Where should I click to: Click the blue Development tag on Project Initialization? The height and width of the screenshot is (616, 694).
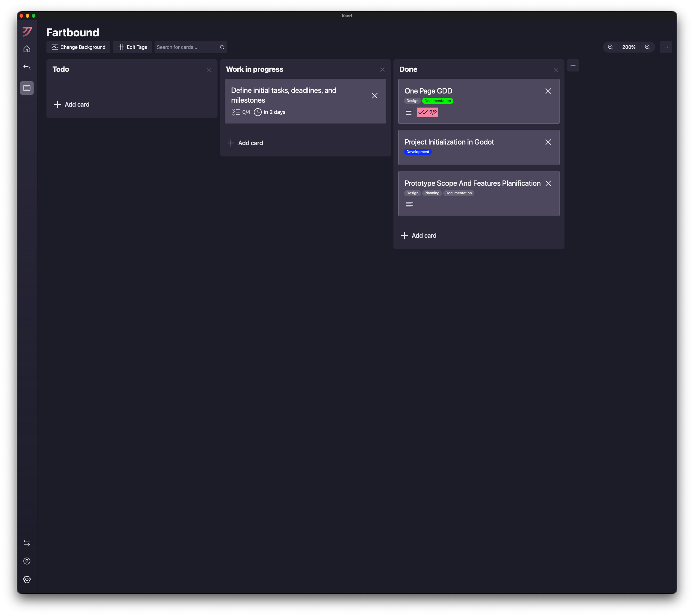click(418, 152)
